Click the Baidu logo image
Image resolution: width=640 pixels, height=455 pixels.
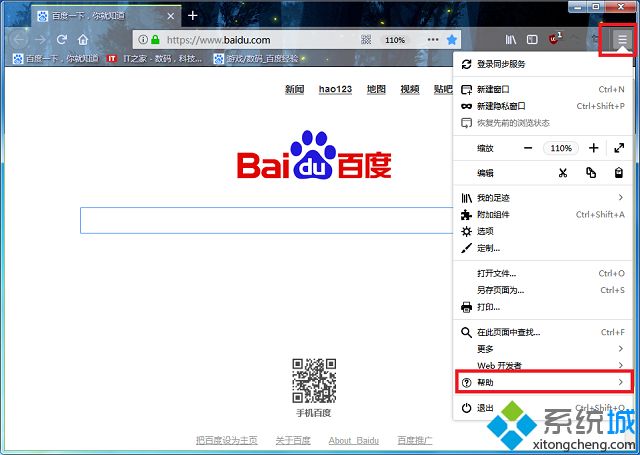(314, 155)
